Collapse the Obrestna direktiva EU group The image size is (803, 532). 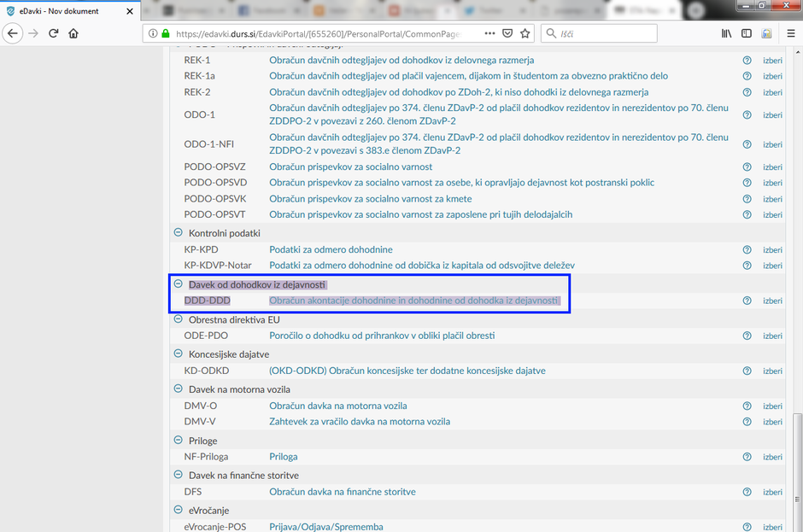pyautogui.click(x=179, y=319)
